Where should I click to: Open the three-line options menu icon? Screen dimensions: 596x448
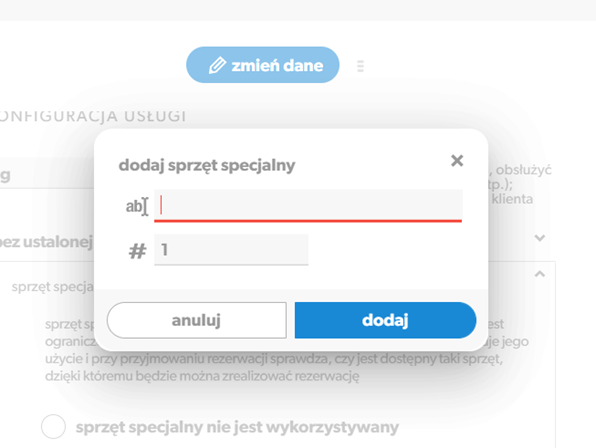pos(361,66)
